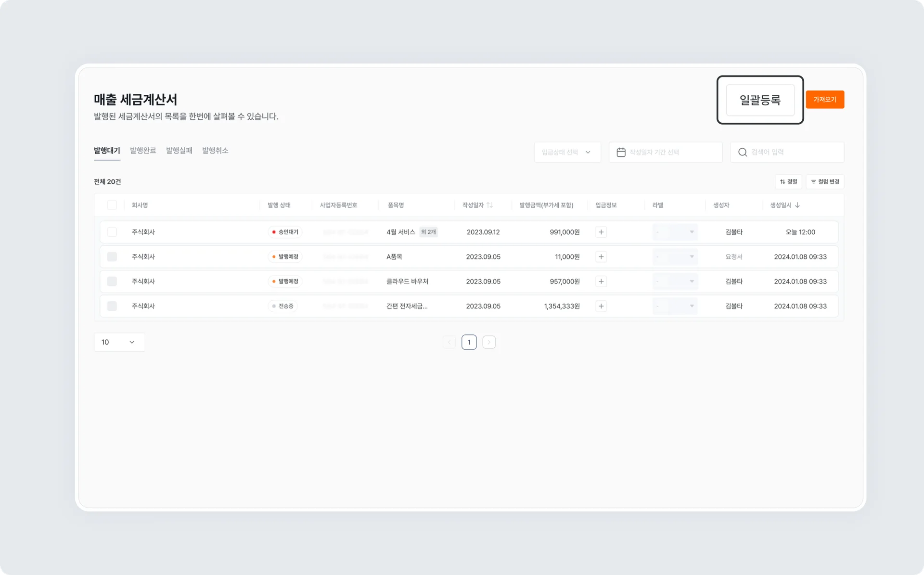Toggle the select-all header checkbox
The height and width of the screenshot is (575, 924).
point(112,205)
